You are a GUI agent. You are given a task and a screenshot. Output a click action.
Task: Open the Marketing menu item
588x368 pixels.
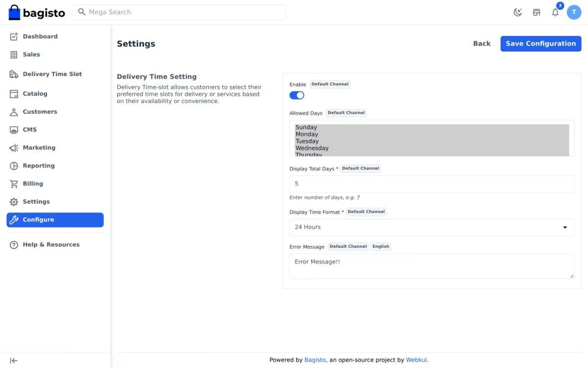pyautogui.click(x=55, y=148)
